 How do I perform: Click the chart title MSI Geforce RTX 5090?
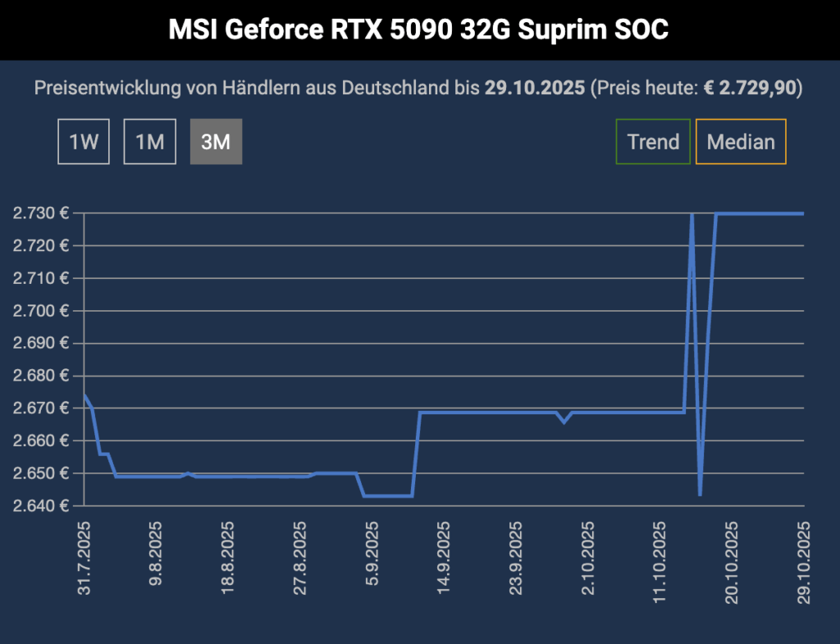coord(419,30)
